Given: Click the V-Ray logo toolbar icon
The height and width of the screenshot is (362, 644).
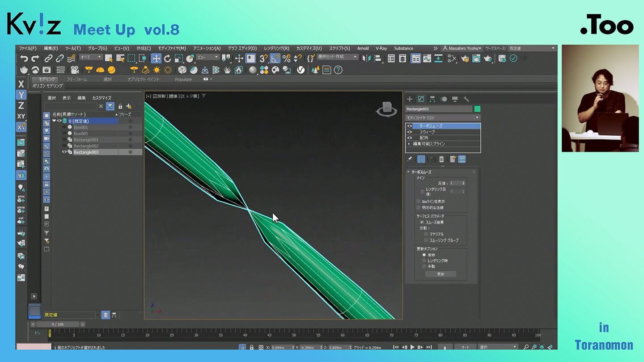Looking at the screenshot, I should point(301,70).
